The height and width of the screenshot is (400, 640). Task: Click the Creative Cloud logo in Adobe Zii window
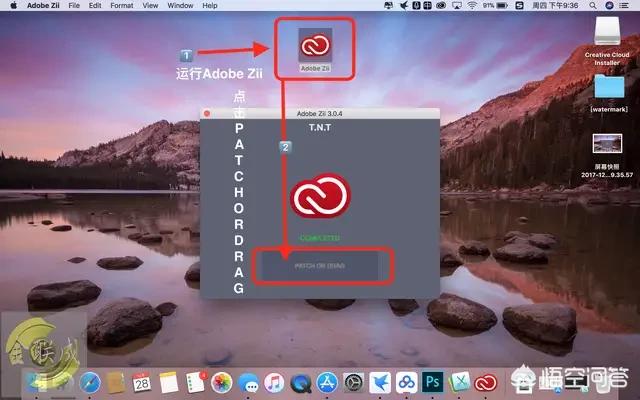pos(320,196)
